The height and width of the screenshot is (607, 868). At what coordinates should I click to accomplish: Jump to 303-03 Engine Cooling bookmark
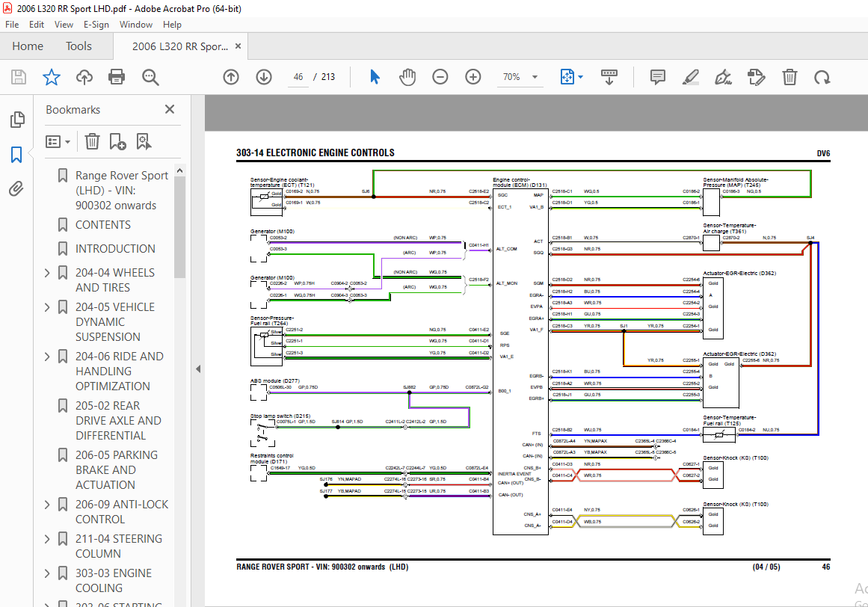[114, 580]
